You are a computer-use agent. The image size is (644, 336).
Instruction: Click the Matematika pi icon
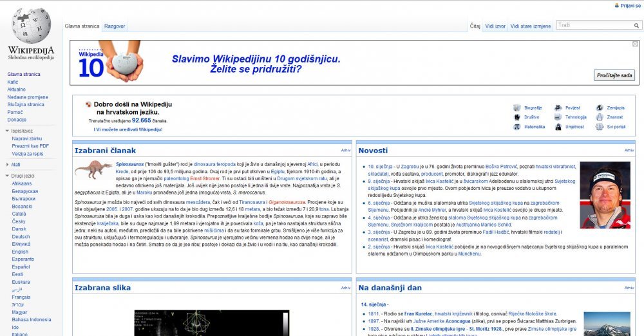(516, 127)
